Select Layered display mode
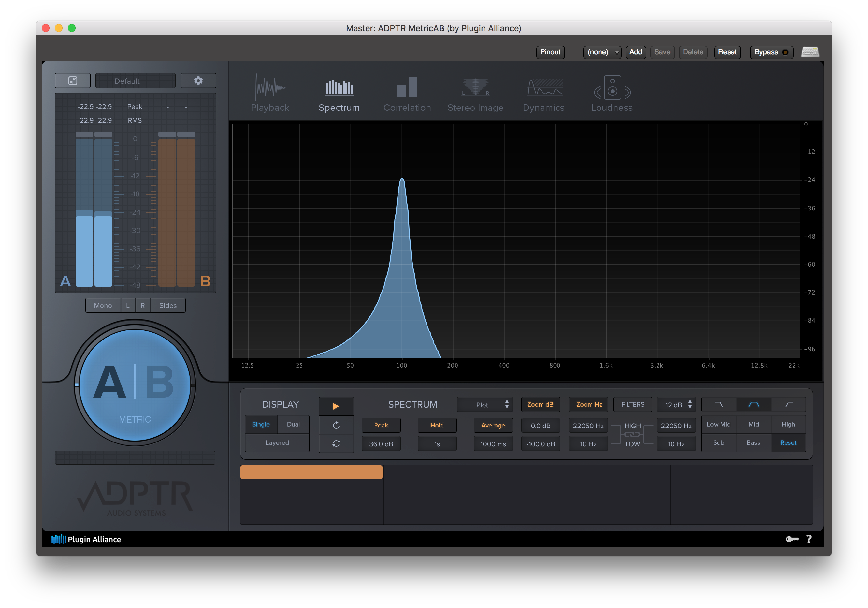868x608 pixels. 277,443
